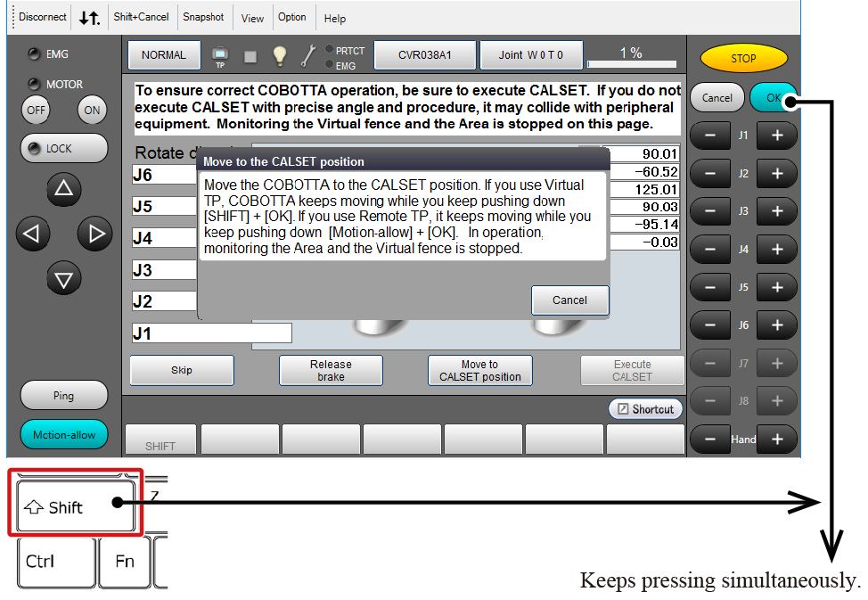
Task: Open the wrench settings icon
Action: pyautogui.click(x=307, y=55)
